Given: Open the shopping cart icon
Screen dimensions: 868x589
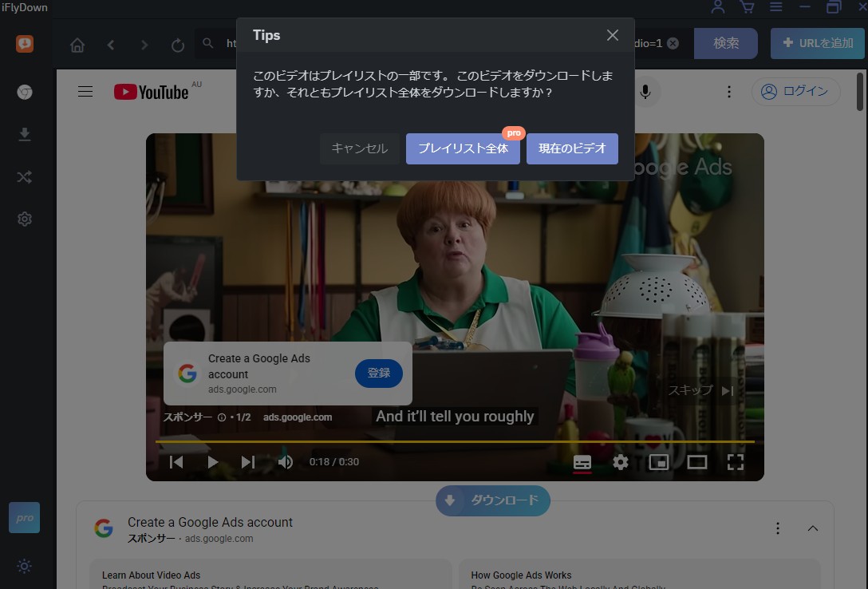Looking at the screenshot, I should [747, 6].
